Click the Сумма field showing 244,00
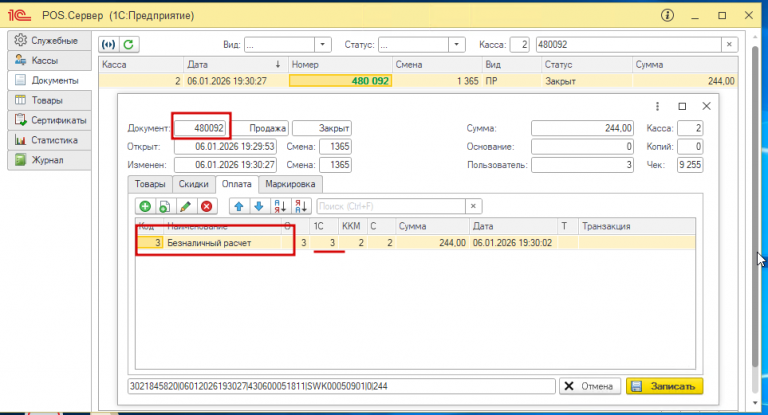768x415 pixels. click(x=582, y=128)
